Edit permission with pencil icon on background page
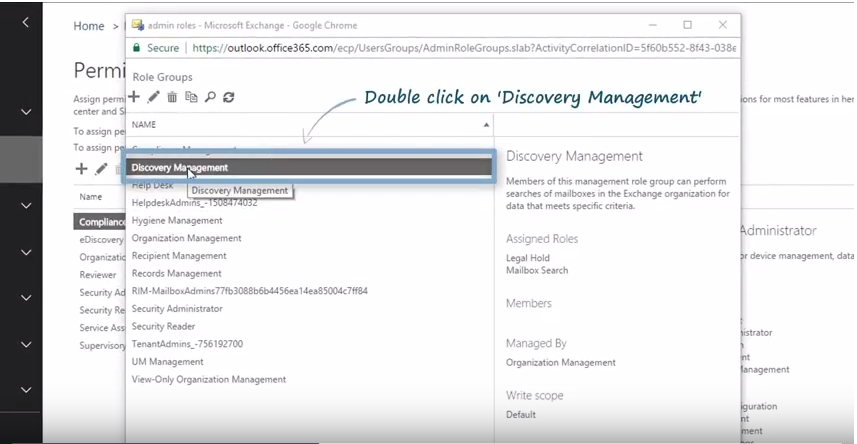857x444 pixels. tap(101, 169)
